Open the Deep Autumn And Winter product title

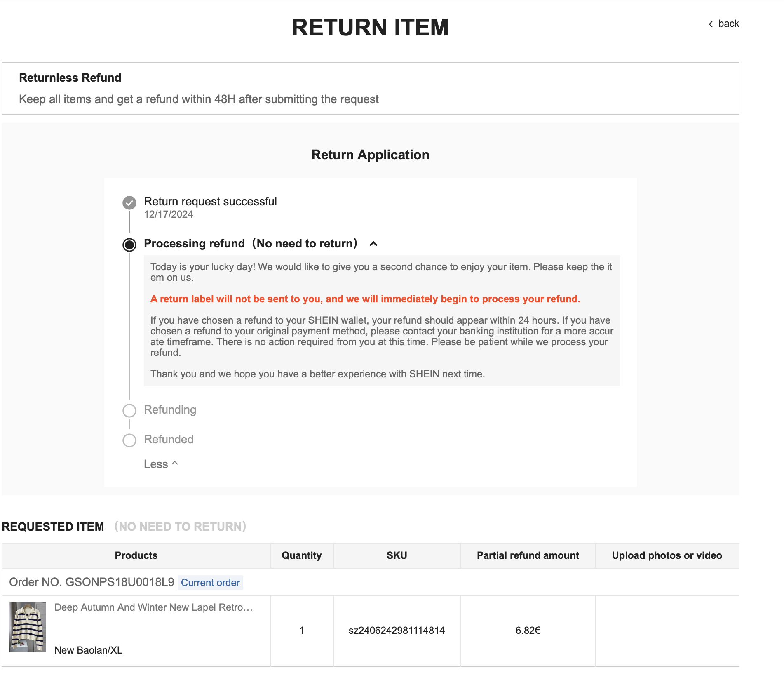click(x=153, y=607)
